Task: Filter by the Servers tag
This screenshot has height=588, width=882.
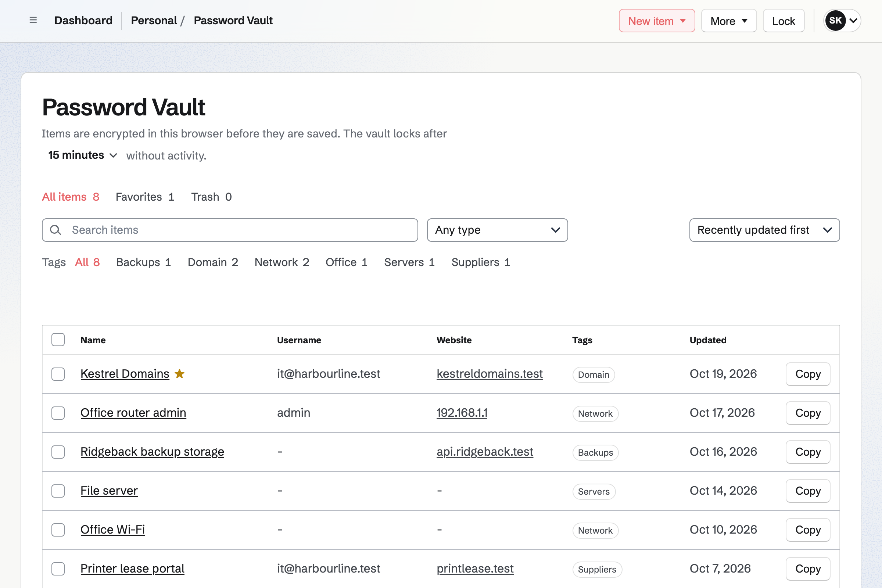Action: 409,262
